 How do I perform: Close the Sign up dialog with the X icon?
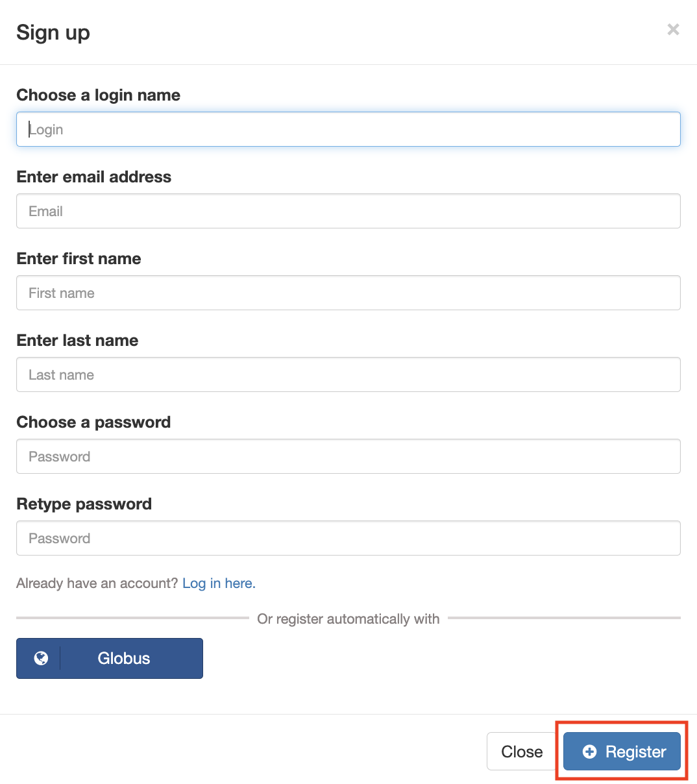(x=673, y=29)
